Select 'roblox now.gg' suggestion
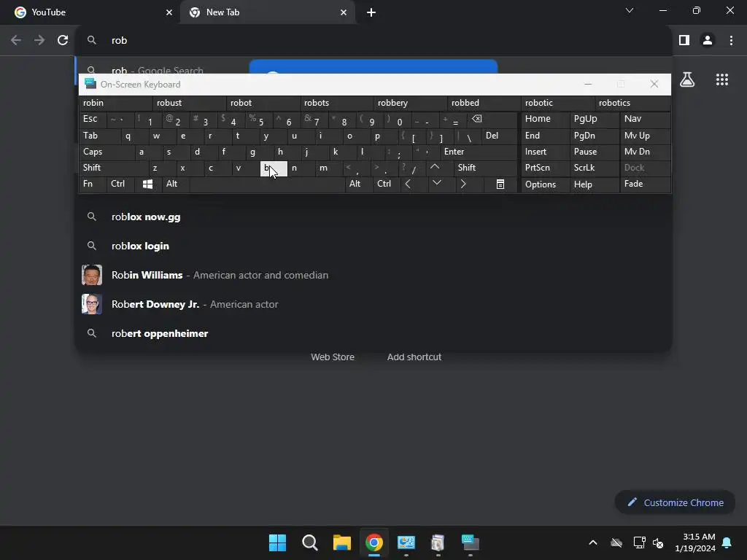The width and height of the screenshot is (747, 560). click(373, 217)
